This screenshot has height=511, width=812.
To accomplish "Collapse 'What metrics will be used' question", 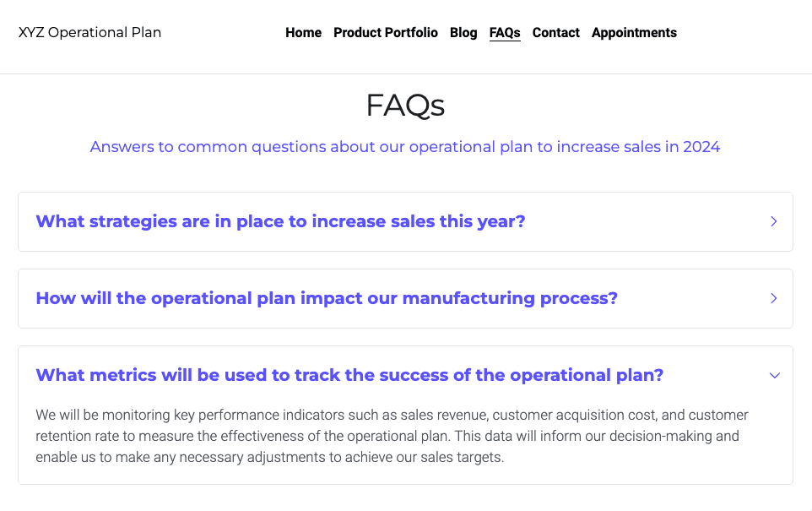I will (x=349, y=375).
